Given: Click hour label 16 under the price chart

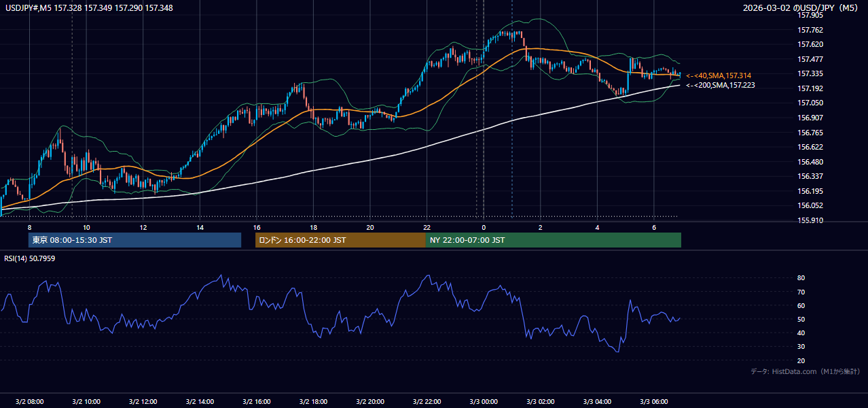Looking at the screenshot, I should click(x=257, y=227).
